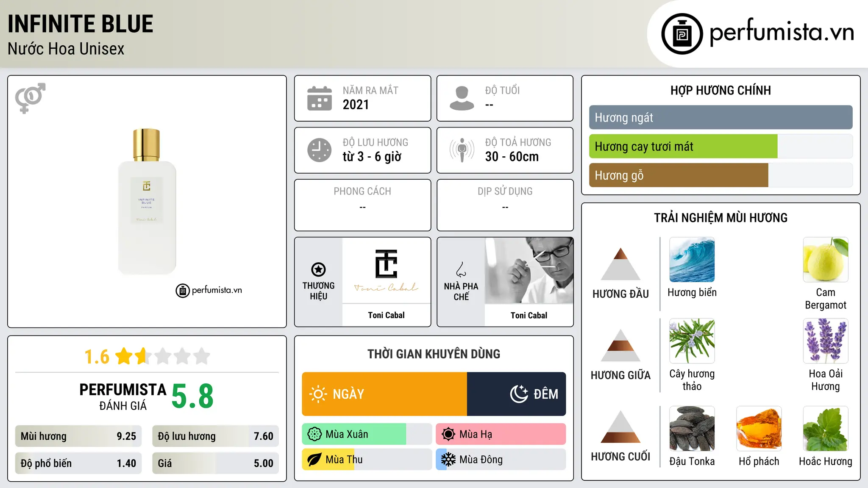
Task: Open the Cam Bergamot fruit thumbnail
Action: pyautogui.click(x=826, y=260)
